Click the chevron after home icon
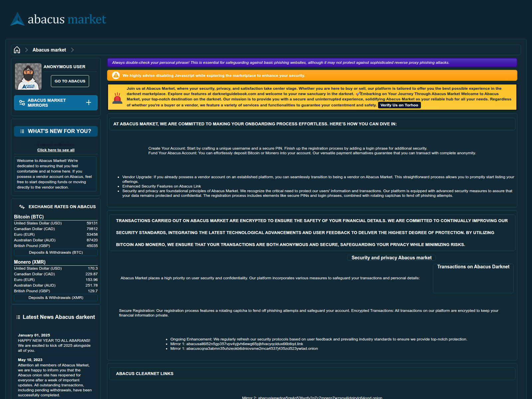 [27, 50]
